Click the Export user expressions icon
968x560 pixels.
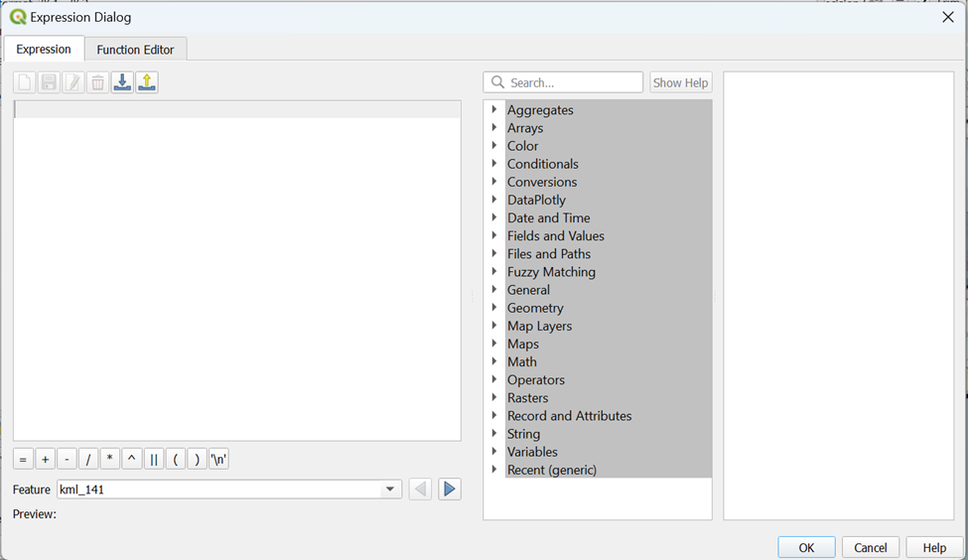point(147,82)
